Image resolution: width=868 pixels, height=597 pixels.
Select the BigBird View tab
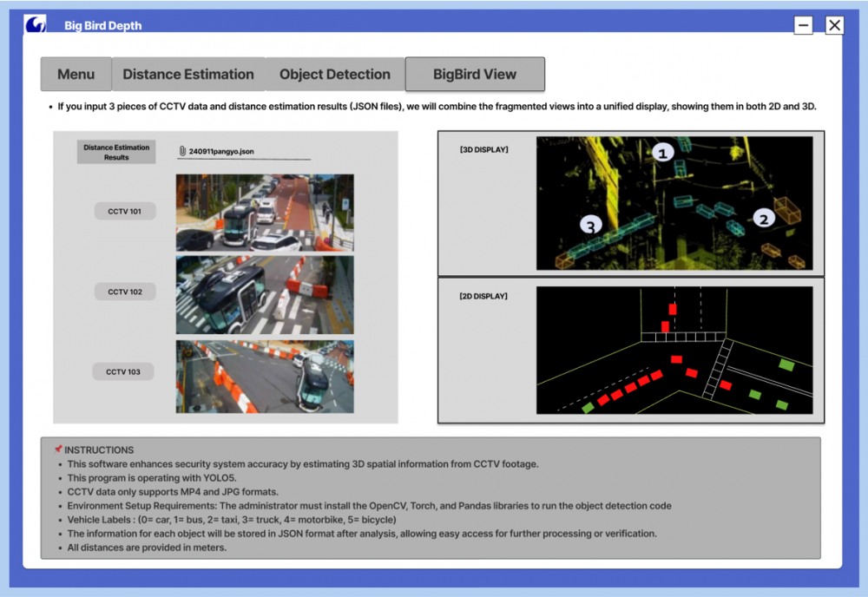coord(475,75)
